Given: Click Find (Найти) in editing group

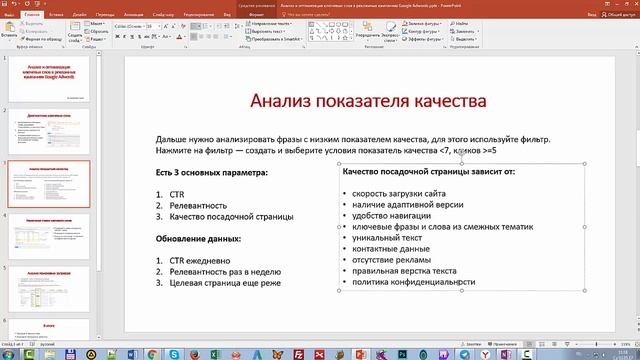Looking at the screenshot, I should coord(460,24).
